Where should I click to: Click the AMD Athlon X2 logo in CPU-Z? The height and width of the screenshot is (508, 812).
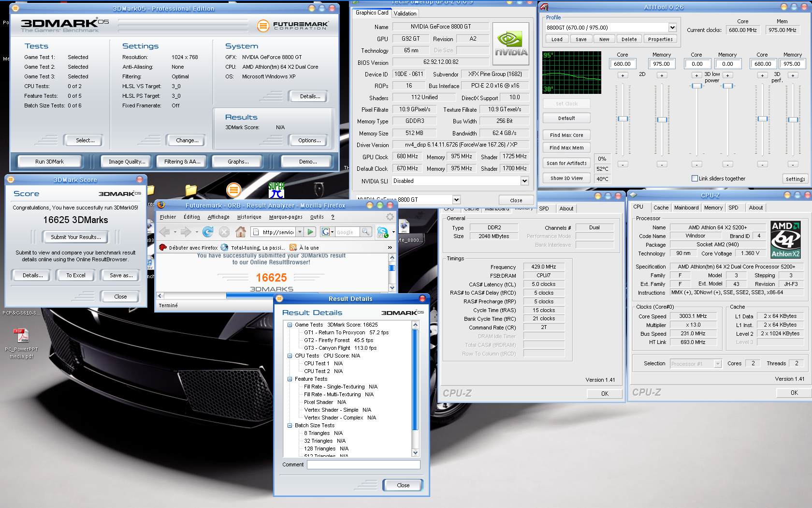[785, 239]
